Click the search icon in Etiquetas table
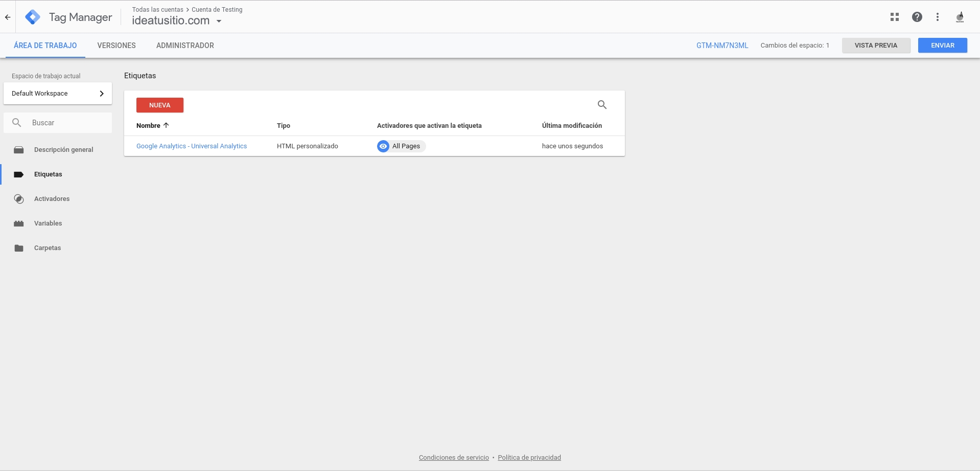 pos(602,105)
